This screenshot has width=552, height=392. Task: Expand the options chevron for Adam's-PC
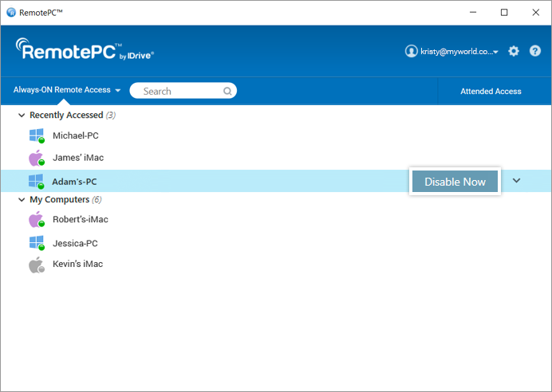coord(516,181)
